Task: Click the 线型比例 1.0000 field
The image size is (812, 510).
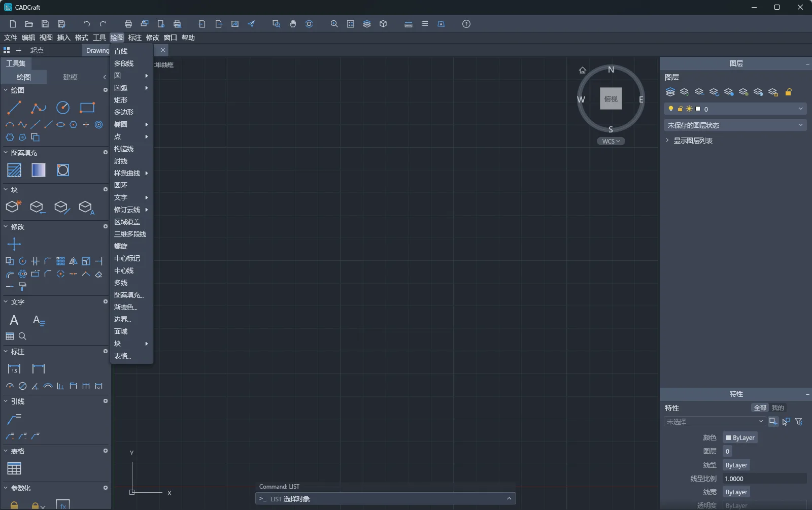Action: (764, 479)
